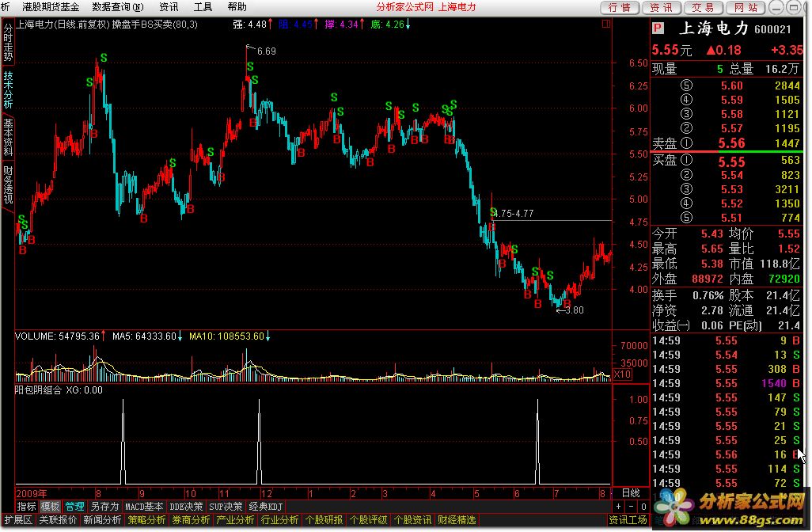Click the 管理 tab below the chart
The image size is (812, 532).
(74, 507)
